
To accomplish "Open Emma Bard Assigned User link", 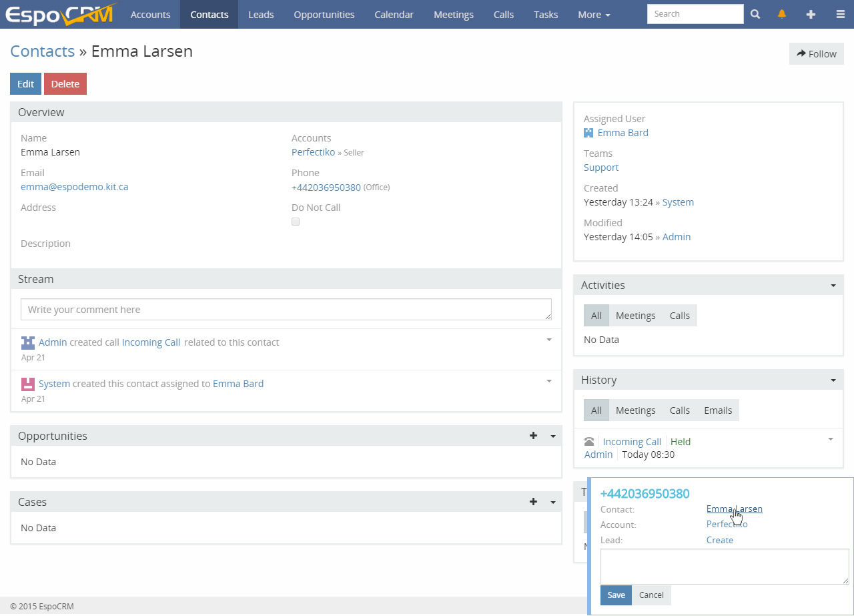I will point(622,133).
